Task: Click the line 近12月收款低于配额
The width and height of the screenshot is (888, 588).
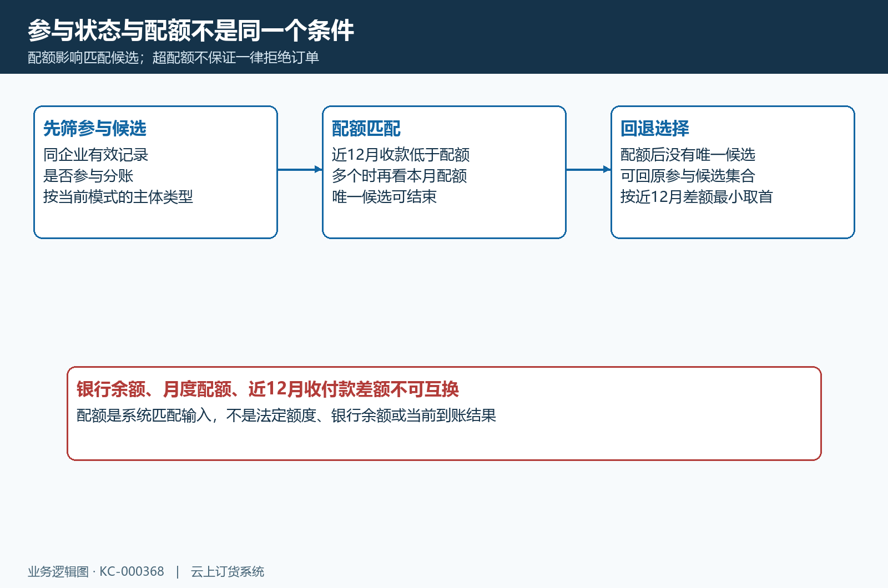Action: point(401,155)
